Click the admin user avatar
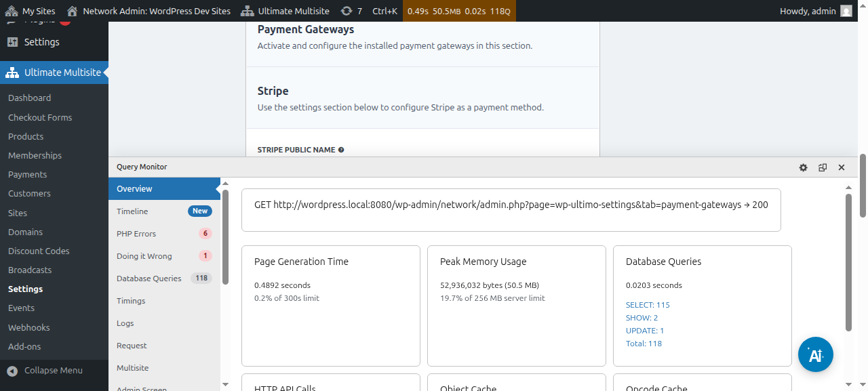The image size is (868, 391). [846, 11]
